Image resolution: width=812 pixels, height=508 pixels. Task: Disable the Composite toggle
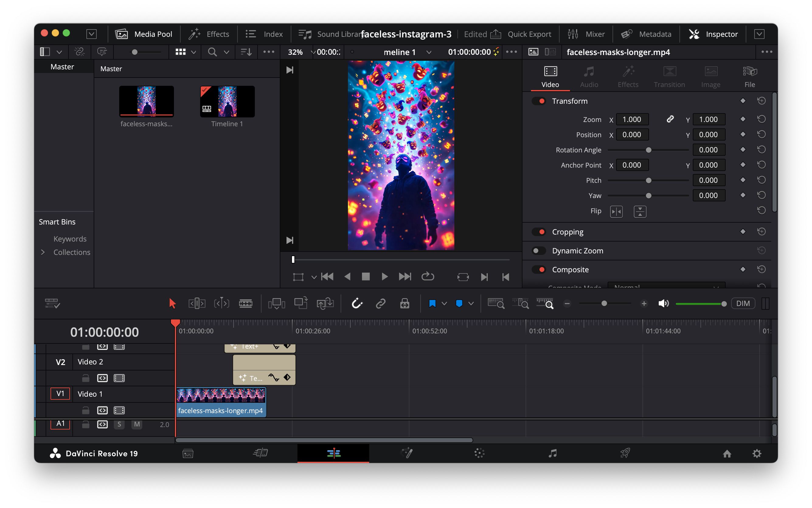[539, 270]
